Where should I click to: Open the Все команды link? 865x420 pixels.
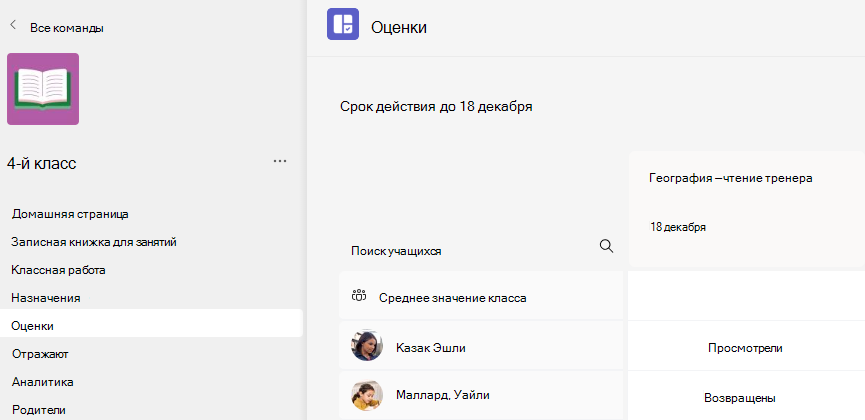67,28
